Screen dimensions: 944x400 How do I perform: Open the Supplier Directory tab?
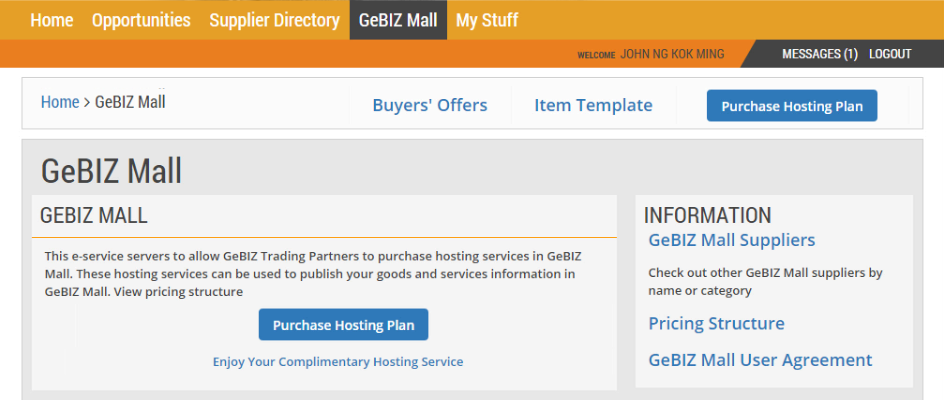tap(275, 20)
